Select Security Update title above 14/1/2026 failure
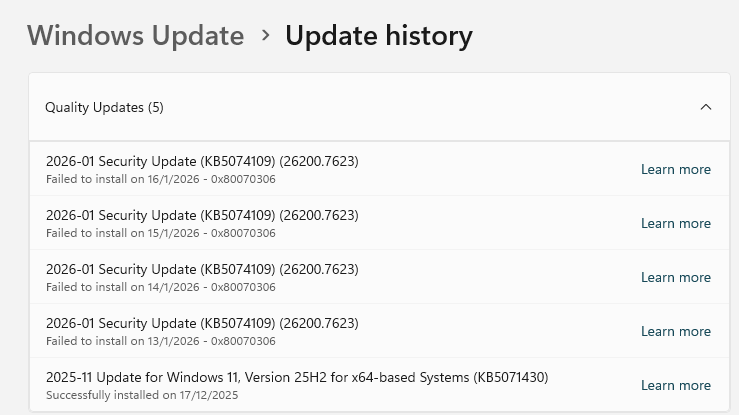The height and width of the screenshot is (415, 739). 202,269
